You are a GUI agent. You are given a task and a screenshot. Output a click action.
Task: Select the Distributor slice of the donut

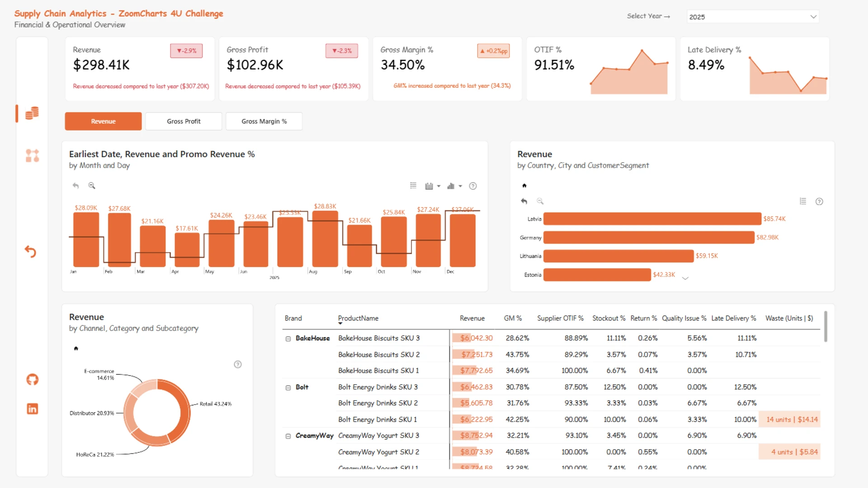[x=129, y=413]
